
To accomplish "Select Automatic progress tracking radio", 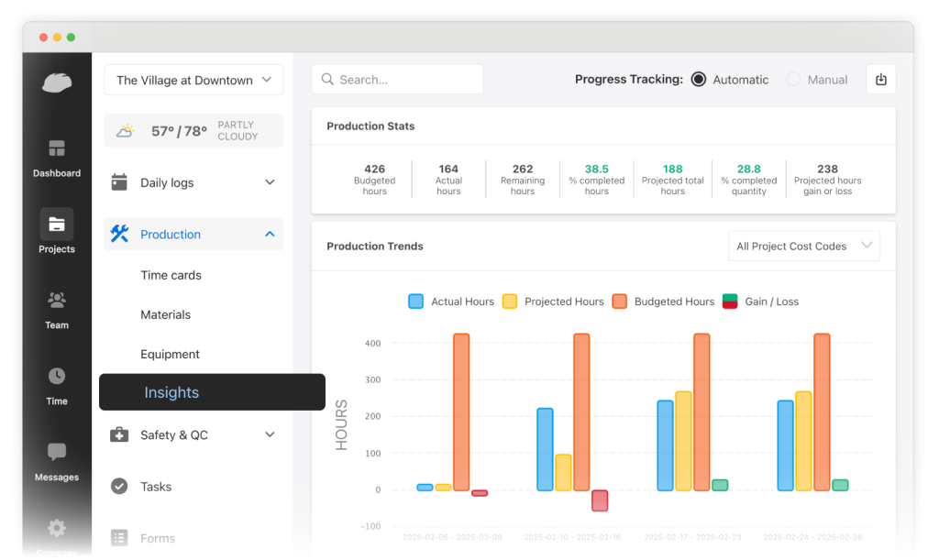I will (x=699, y=80).
